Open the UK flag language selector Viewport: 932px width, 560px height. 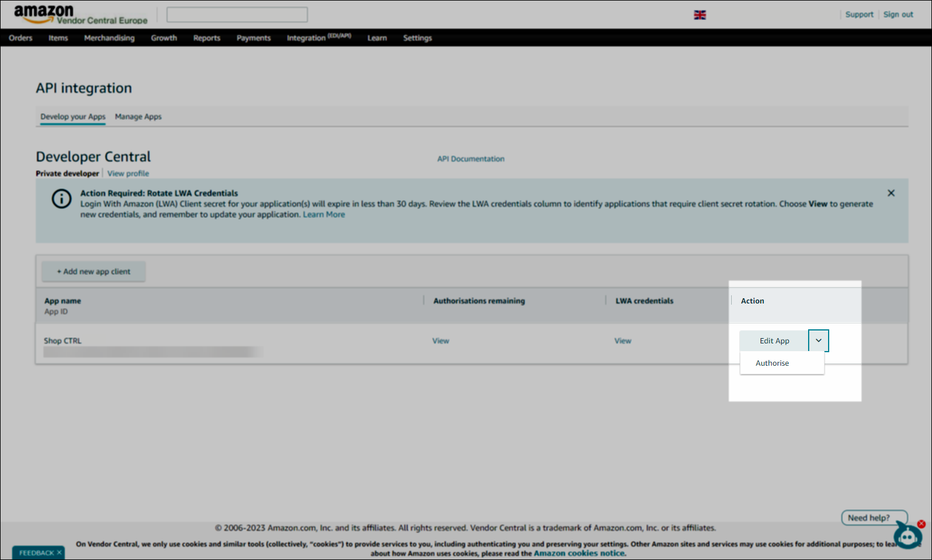[699, 15]
